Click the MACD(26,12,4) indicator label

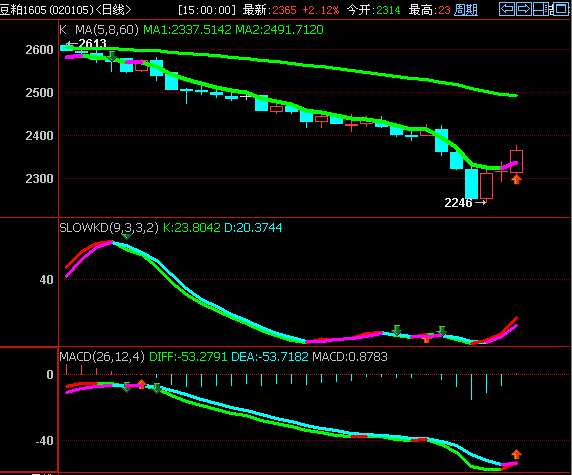click(x=102, y=356)
